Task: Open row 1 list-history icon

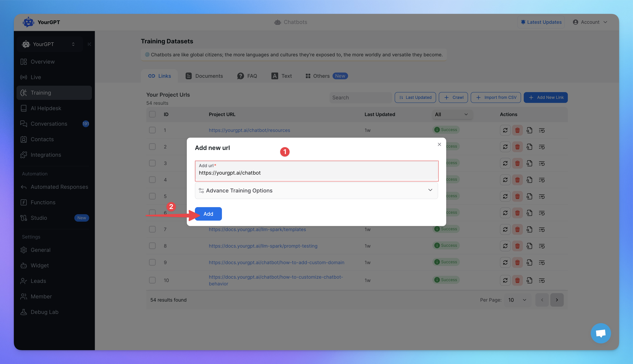Action: tap(542, 130)
